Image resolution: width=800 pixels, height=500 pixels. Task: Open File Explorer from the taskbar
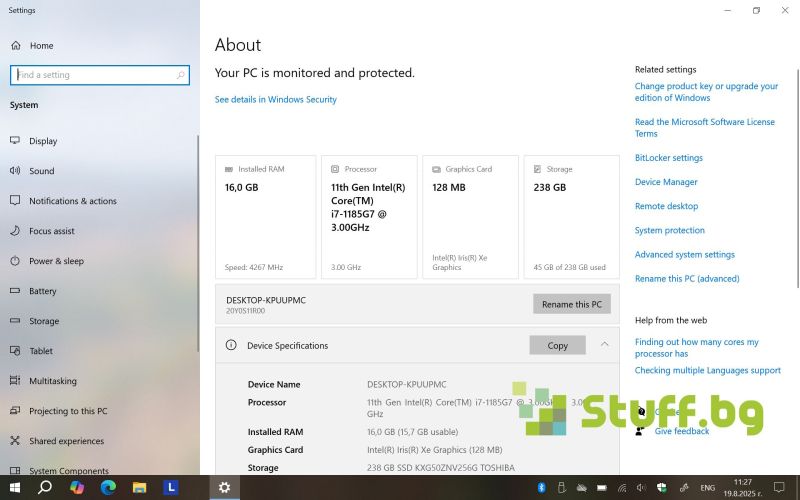coord(140,487)
